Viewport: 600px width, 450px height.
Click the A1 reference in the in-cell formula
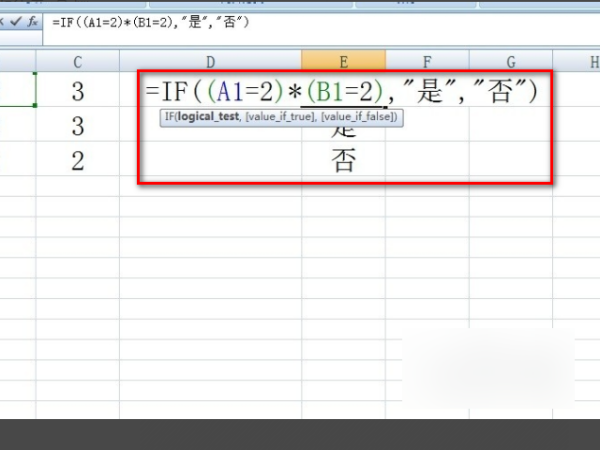click(x=233, y=93)
